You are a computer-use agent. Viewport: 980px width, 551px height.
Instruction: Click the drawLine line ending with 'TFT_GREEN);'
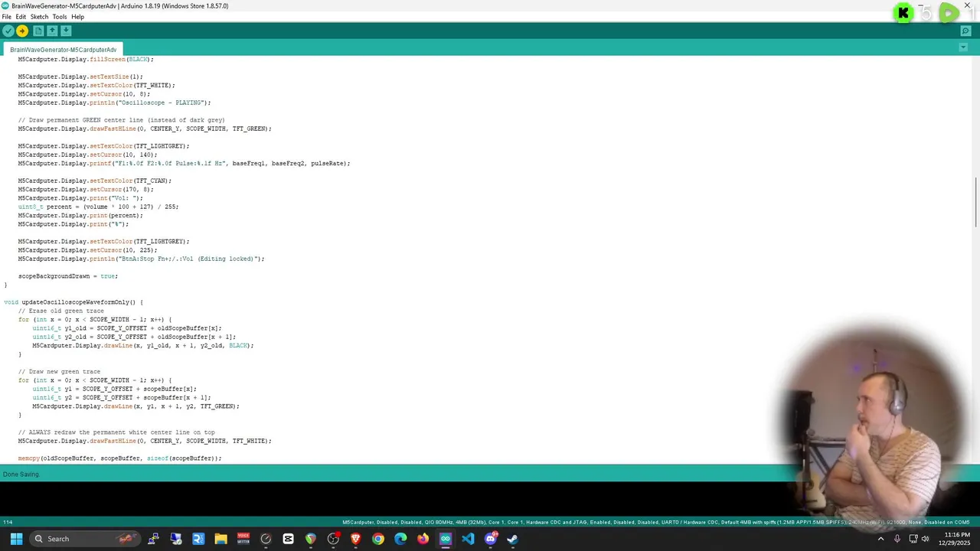(136, 406)
